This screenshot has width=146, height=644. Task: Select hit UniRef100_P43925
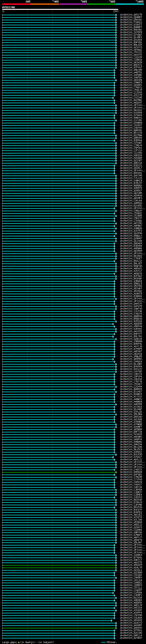point(131,434)
